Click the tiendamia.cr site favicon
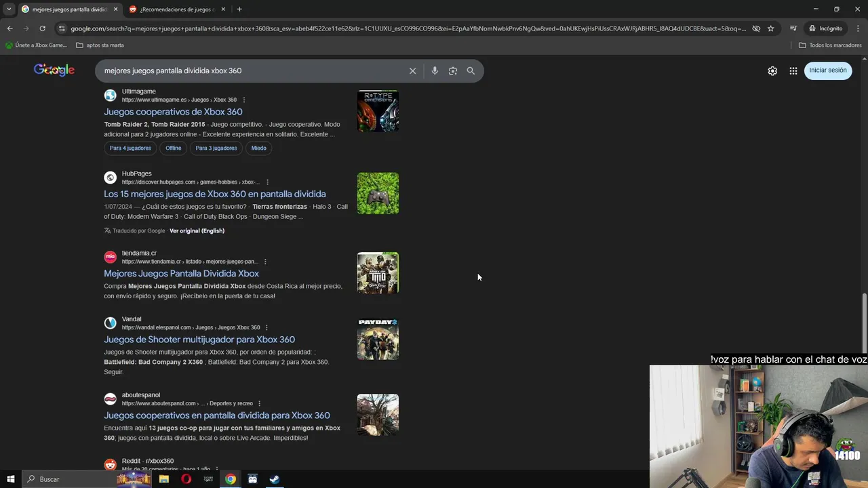This screenshot has height=488, width=868. click(x=110, y=257)
